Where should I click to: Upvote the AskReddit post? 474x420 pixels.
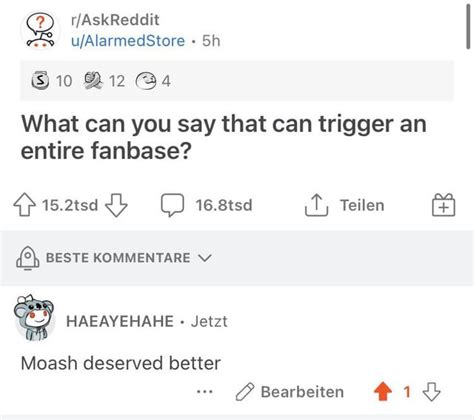point(25,205)
